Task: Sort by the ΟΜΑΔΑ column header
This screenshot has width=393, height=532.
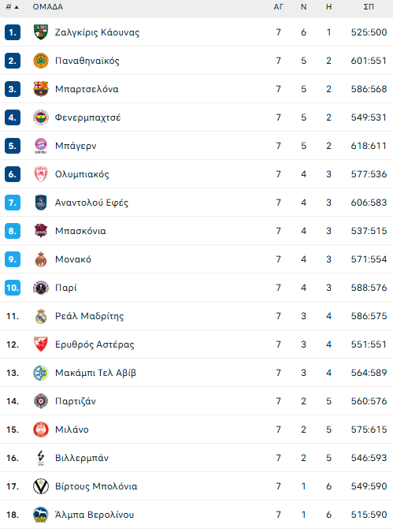Action: pyautogui.click(x=48, y=7)
